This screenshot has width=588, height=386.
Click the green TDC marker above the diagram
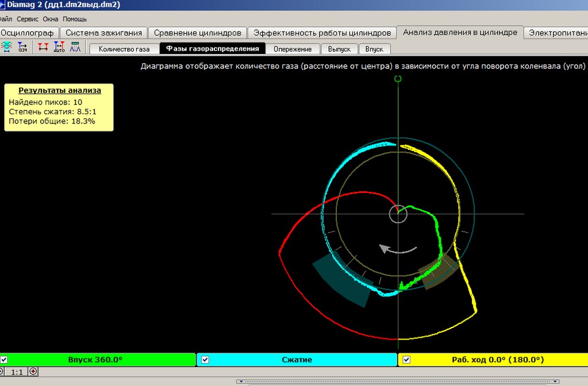point(398,79)
